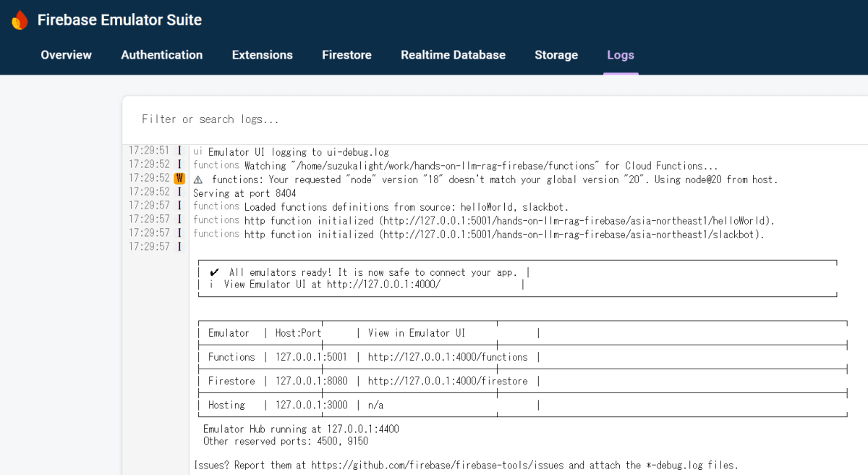This screenshot has width=868, height=475.
Task: Click the 'Other reserved ports: 4500, 9150' line
Action: pos(286,441)
